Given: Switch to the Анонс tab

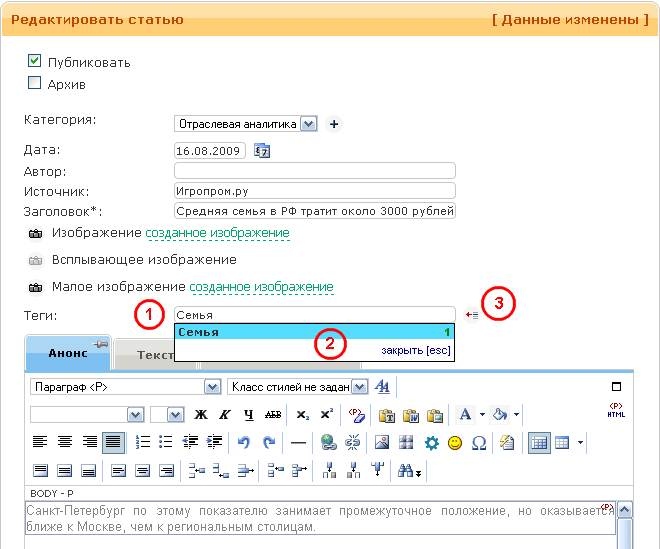Looking at the screenshot, I should point(66,354).
